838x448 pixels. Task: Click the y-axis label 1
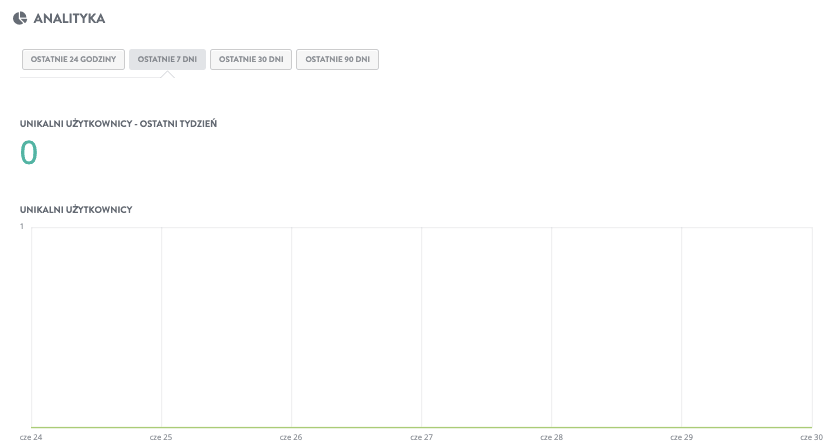(22, 227)
